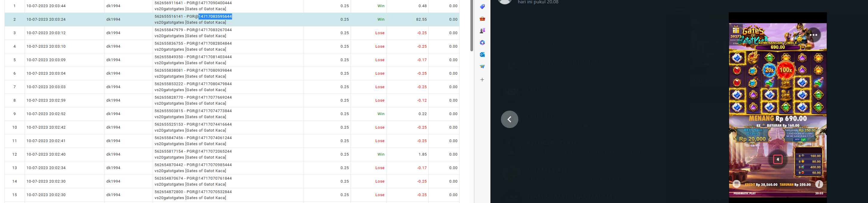Select timestamp 10-07-2023 20:03:09
Screen dimensions: 868x203
click(46, 60)
